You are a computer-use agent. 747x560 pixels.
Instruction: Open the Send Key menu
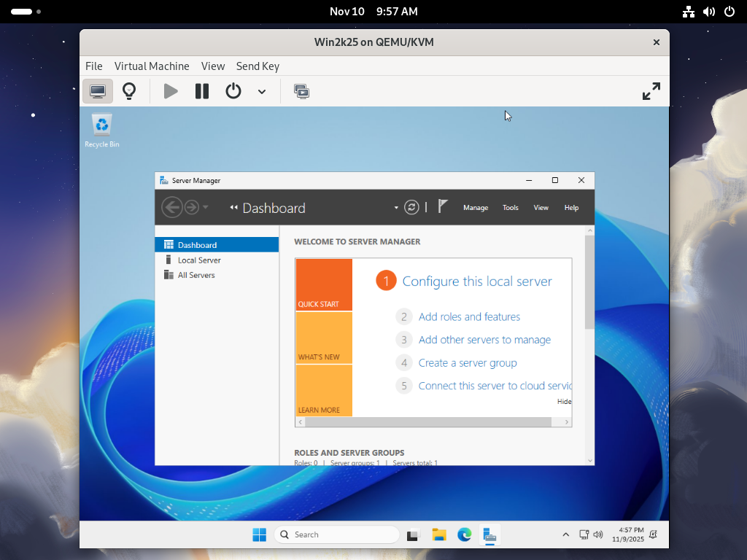click(258, 66)
